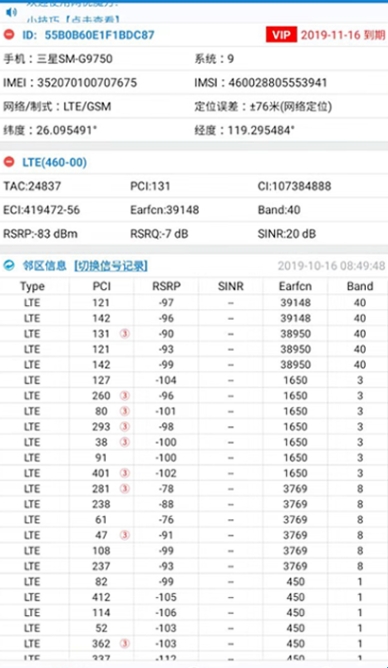Click the circled 3 beside PCI 131
Image resolution: width=388 pixels, height=668 pixels.
124,334
